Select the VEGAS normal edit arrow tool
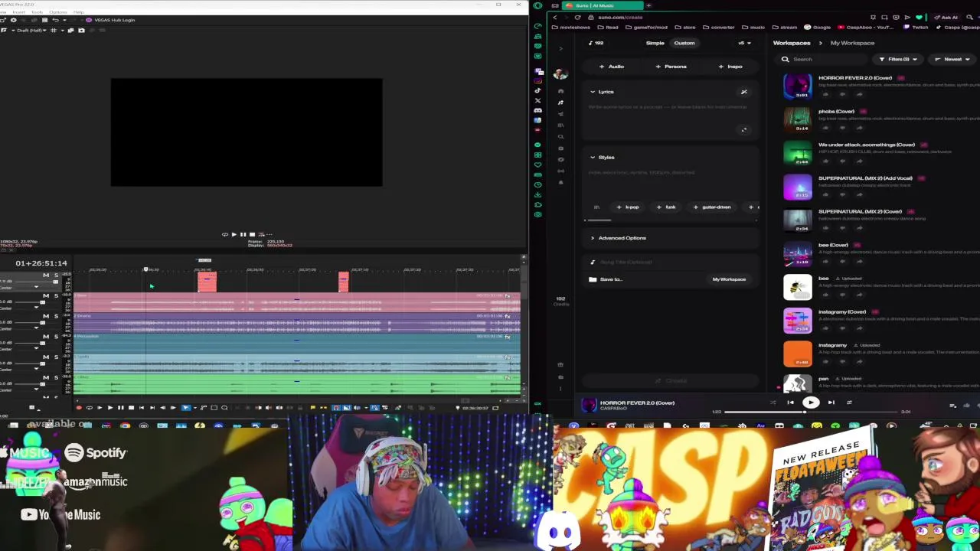 pyautogui.click(x=185, y=408)
